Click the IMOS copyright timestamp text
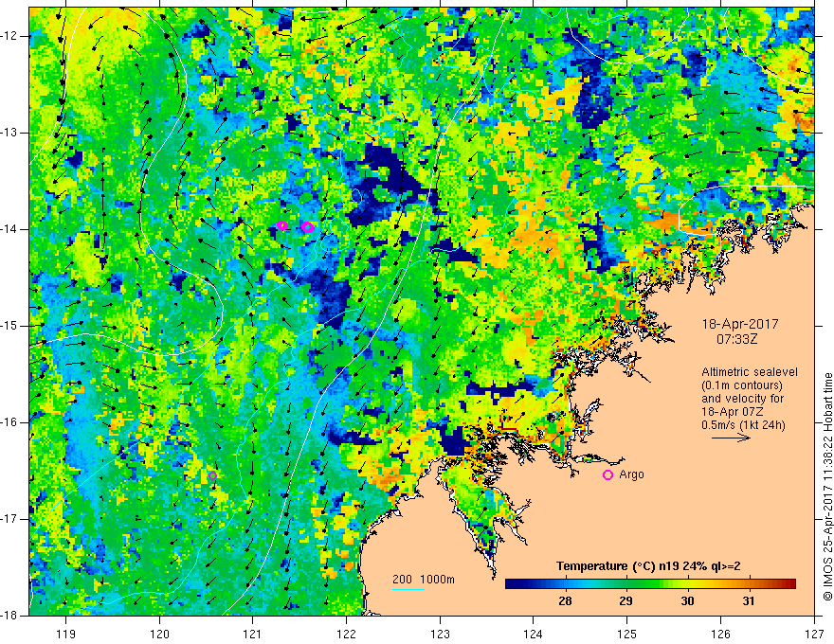834x644 pixels. [x=827, y=487]
